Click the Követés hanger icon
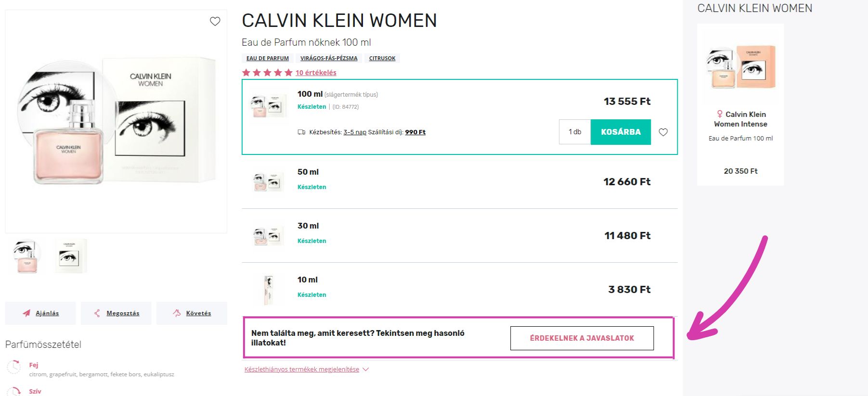Viewport: 868px width, 396px height. [x=177, y=313]
